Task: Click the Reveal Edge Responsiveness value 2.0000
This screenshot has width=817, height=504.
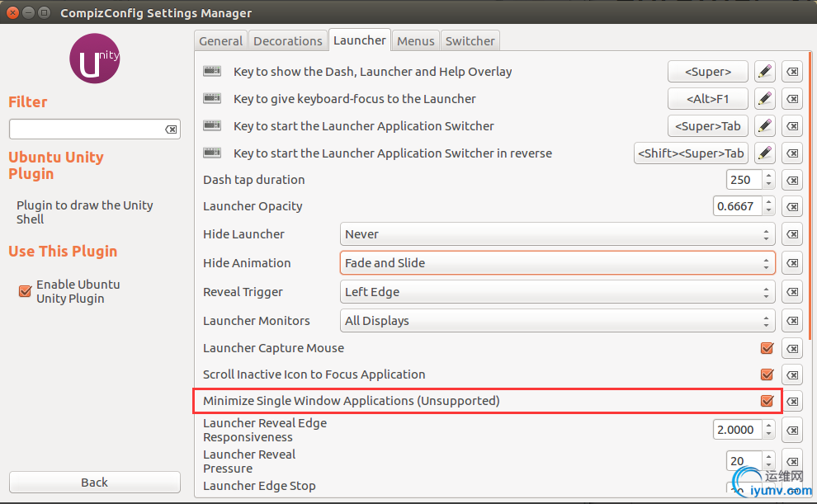Action: [x=738, y=430]
